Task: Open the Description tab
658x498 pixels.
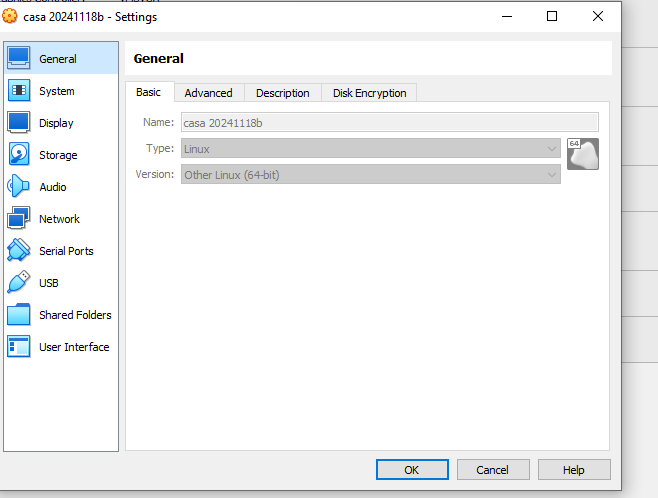Action: coord(282,93)
